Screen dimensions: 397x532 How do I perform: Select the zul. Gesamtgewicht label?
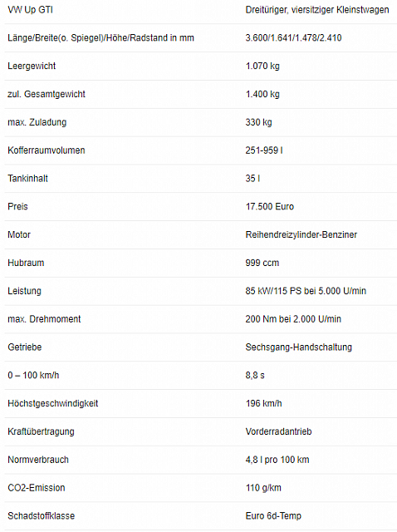pos(47,94)
